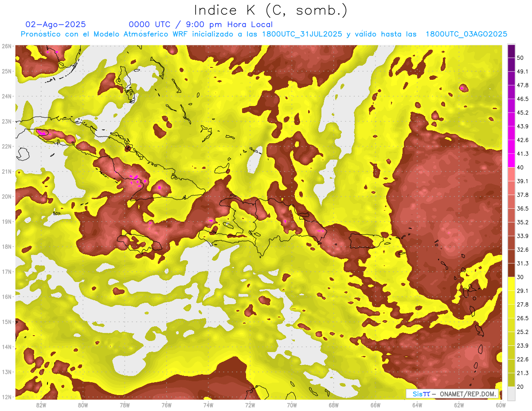
Task: Click the date text '02-Ago-2025'
Action: coord(56,24)
